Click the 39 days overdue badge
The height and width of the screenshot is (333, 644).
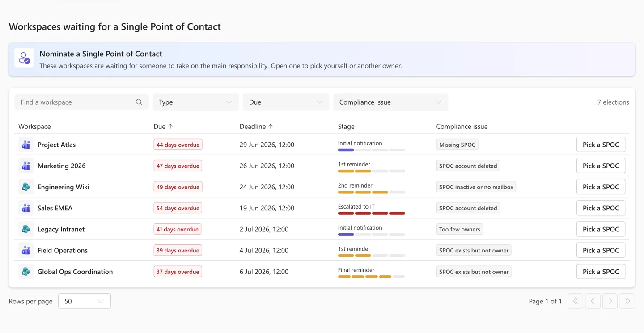pos(178,250)
